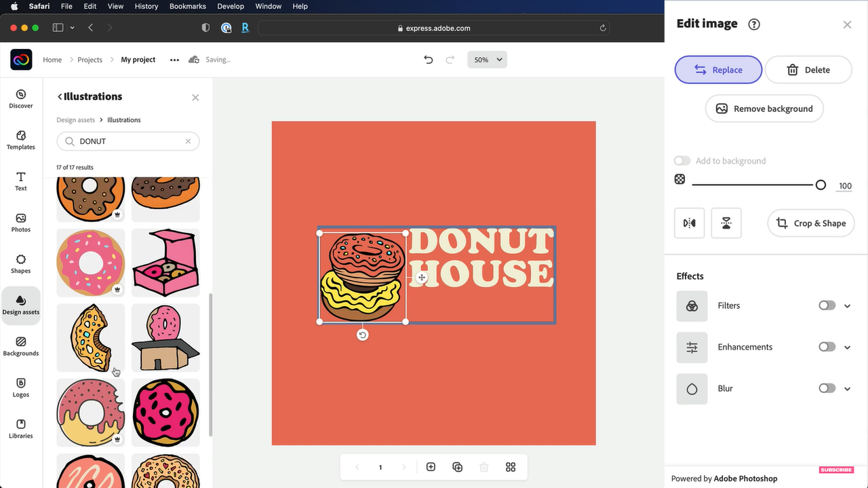Go to Home in the breadcrumb

click(x=52, y=60)
